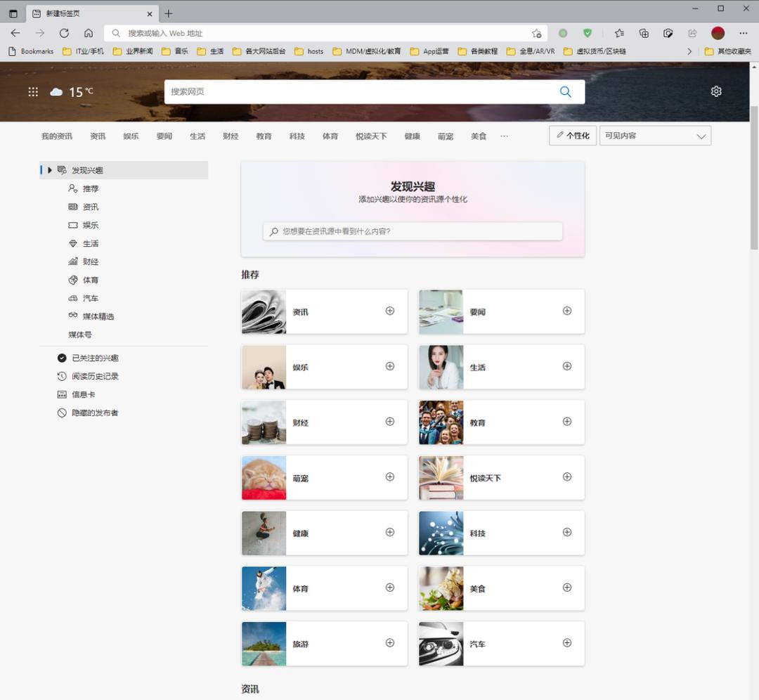This screenshot has height=700, width=759.
Task: Add the 资讯 interest with plus
Action: point(390,311)
